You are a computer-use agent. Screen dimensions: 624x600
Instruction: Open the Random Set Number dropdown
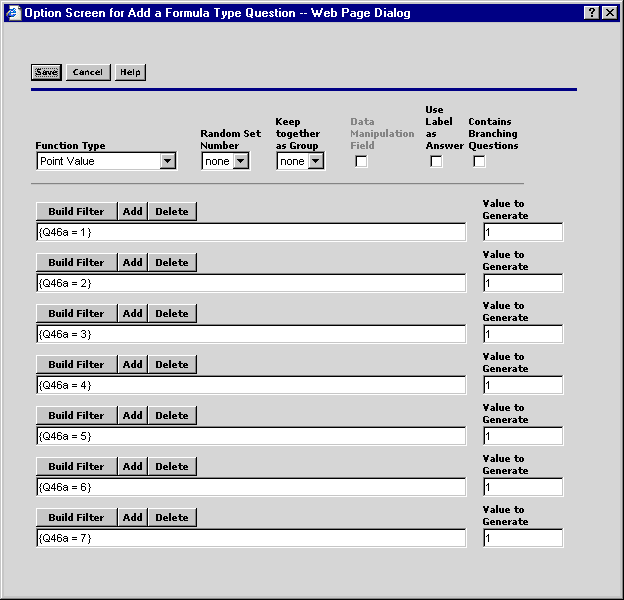[240, 161]
